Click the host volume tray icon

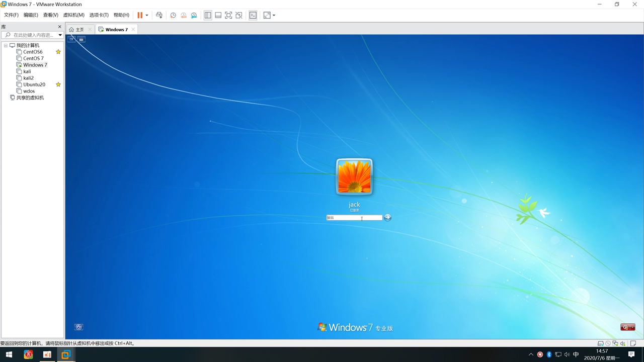pos(567,354)
